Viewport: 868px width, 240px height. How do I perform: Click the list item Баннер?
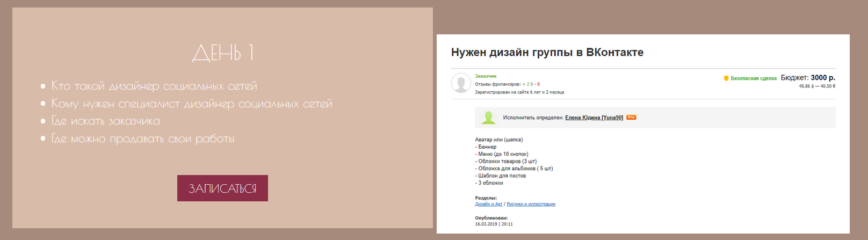[x=486, y=147]
